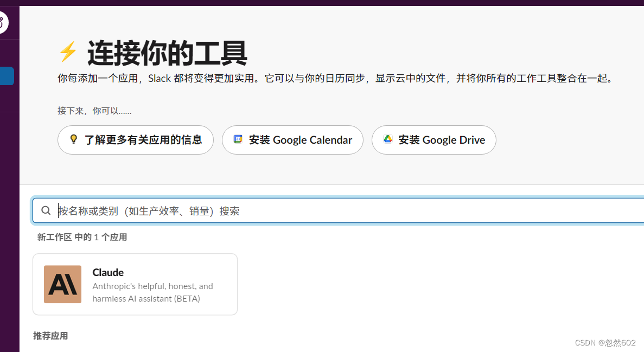Select the highlighted blue sidebar item
Image resolution: width=644 pixels, height=352 pixels.
[x=7, y=76]
